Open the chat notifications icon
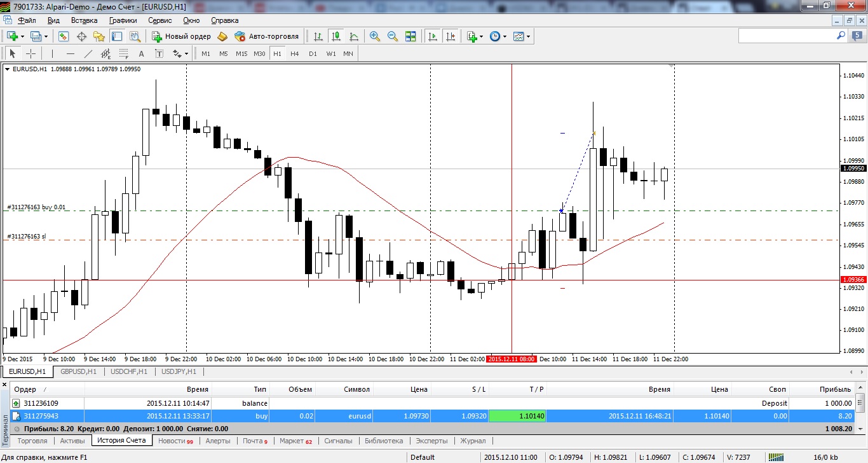Image resolution: width=868 pixels, height=463 pixels. pyautogui.click(x=856, y=36)
